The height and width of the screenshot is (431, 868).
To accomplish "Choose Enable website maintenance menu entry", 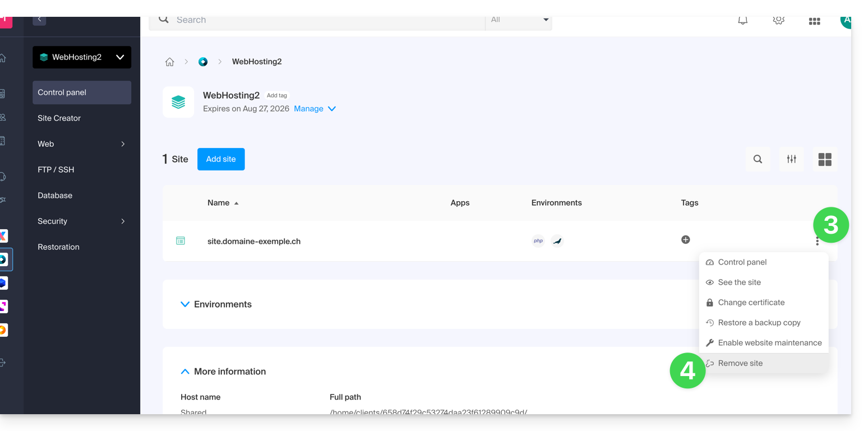I will (x=769, y=343).
